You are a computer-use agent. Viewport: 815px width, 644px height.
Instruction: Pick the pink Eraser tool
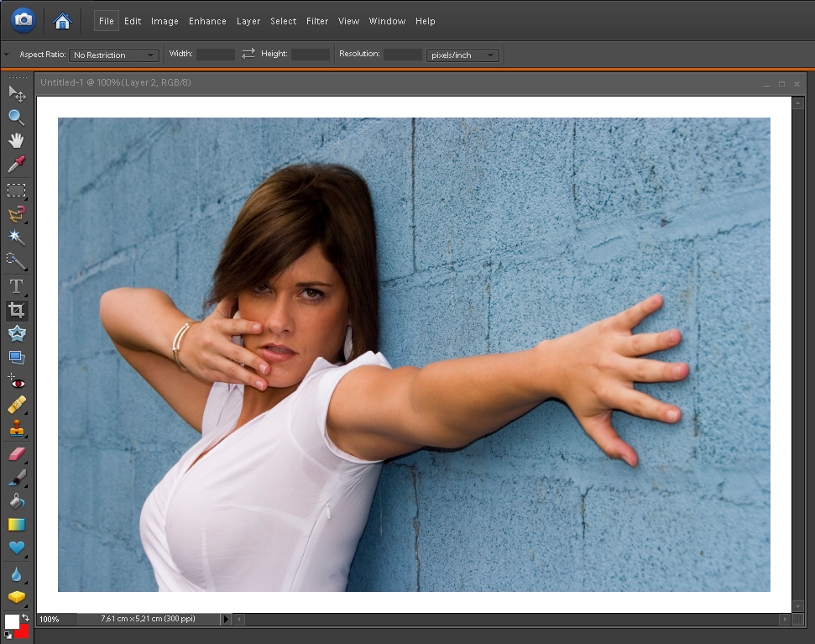click(x=16, y=454)
